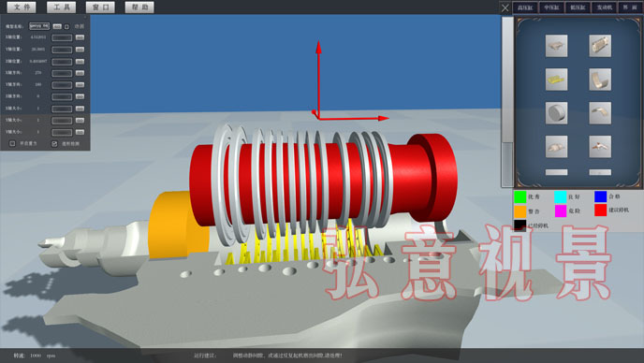
Task: Click the model name input field
Action: [x=39, y=26]
